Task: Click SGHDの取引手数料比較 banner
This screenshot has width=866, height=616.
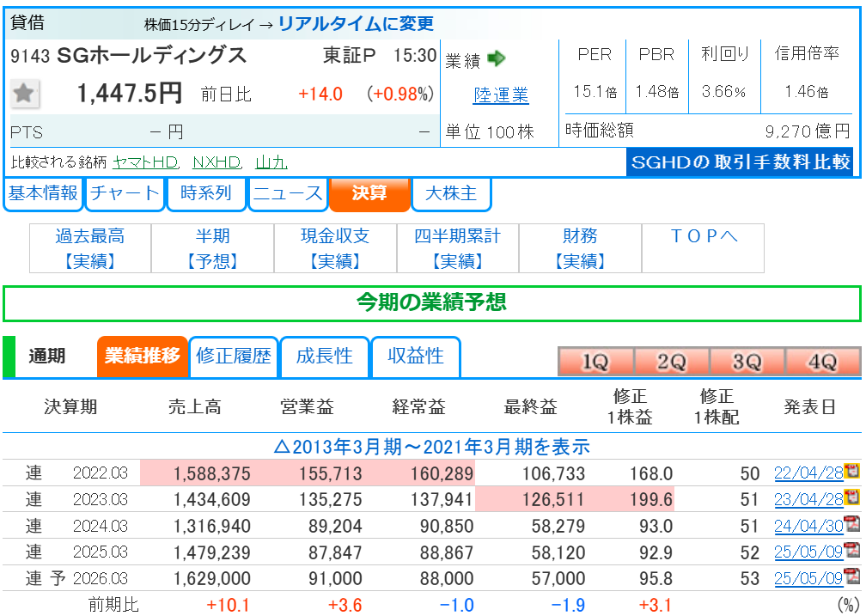Action: pos(740,162)
